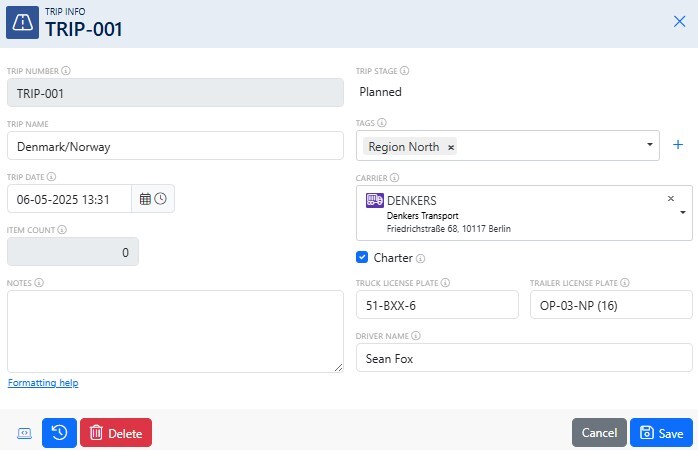Click the plus icon to add tag
This screenshot has height=450, width=698.
click(x=677, y=145)
